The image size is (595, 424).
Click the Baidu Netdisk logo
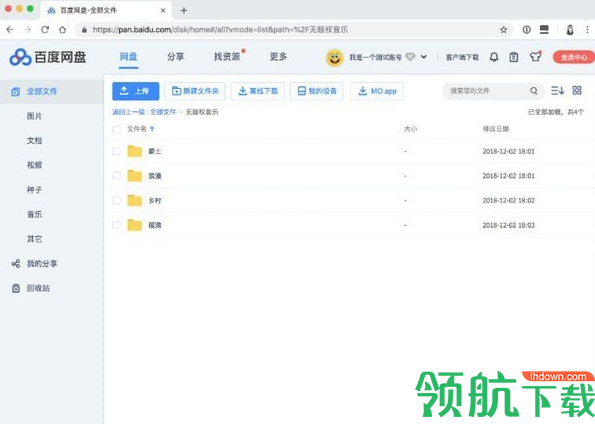[48, 57]
